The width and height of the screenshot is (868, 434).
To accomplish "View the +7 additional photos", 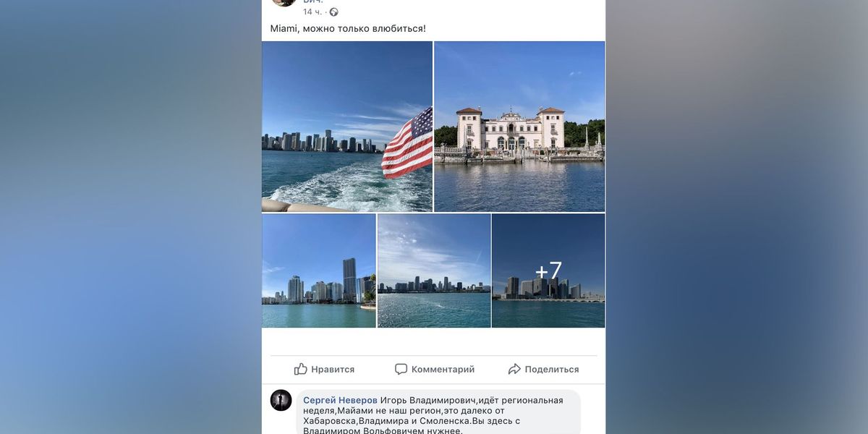I will click(x=548, y=271).
